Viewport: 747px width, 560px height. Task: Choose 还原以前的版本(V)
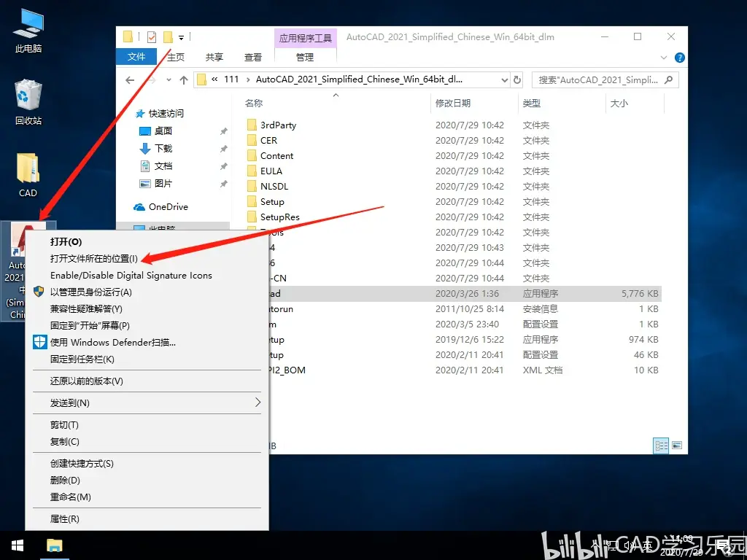(x=147, y=381)
